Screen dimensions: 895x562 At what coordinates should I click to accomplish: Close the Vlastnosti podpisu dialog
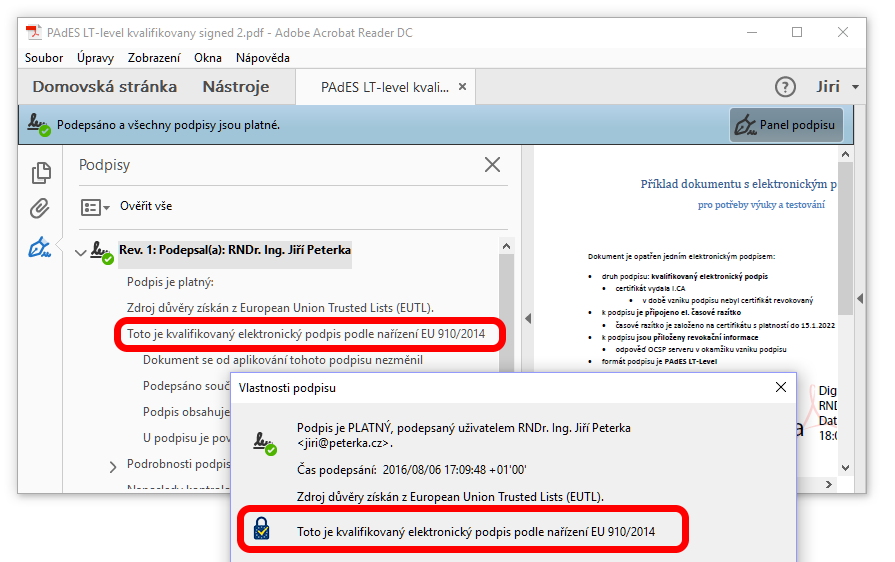(781, 387)
